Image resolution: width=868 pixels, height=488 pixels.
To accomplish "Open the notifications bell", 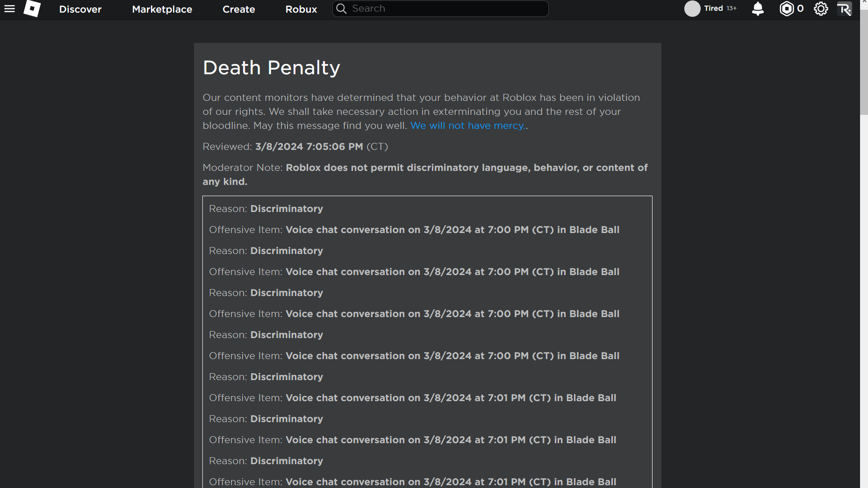I will (758, 9).
